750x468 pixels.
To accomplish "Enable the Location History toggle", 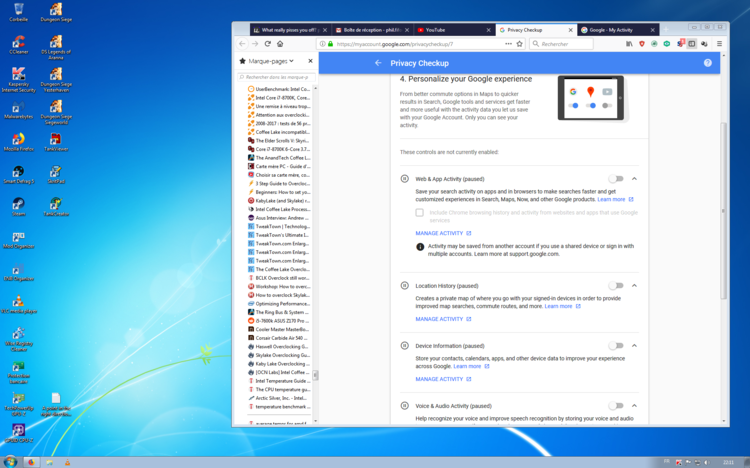I will coord(616,286).
